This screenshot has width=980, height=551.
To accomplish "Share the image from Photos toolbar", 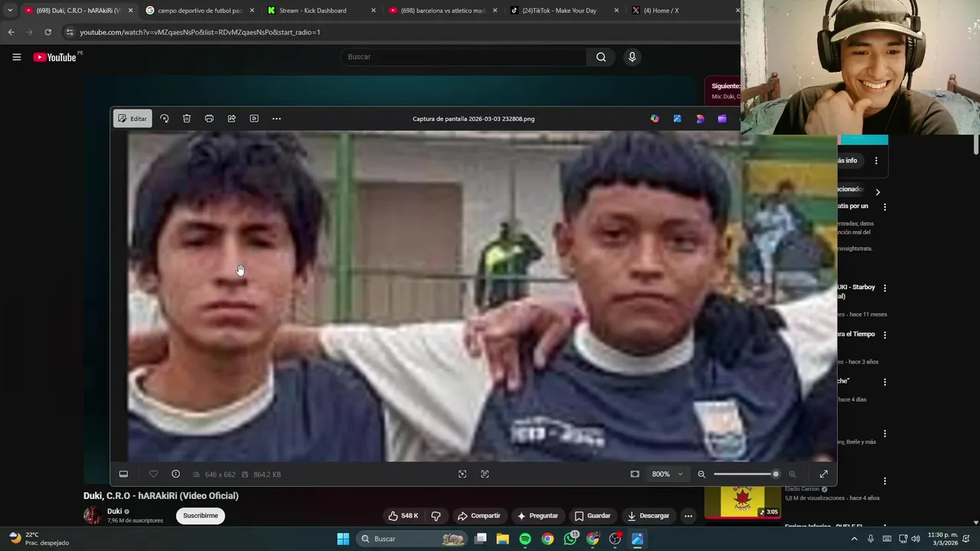I will point(231,119).
